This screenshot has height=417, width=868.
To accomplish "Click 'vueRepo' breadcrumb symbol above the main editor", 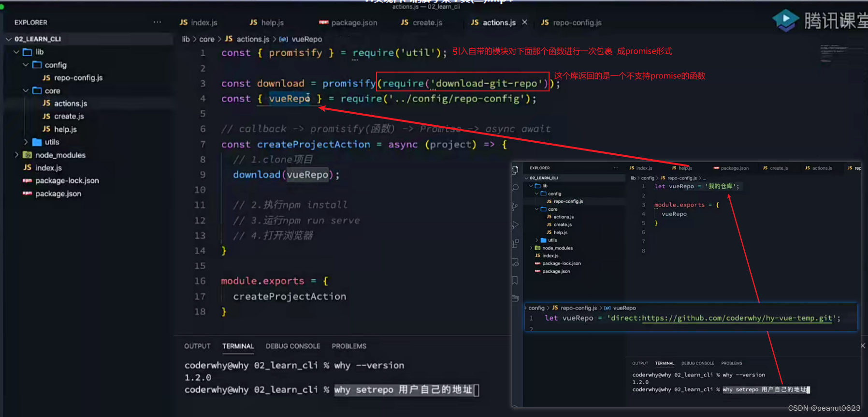I will tap(306, 39).
